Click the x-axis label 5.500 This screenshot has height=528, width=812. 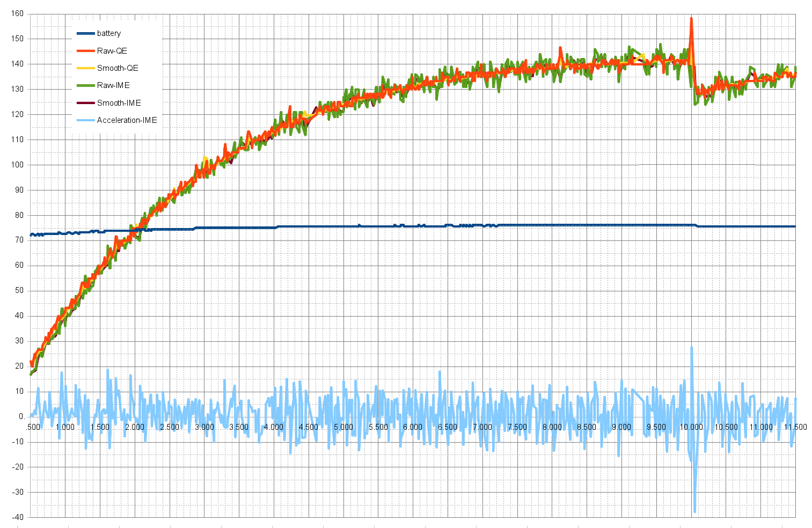click(378, 427)
